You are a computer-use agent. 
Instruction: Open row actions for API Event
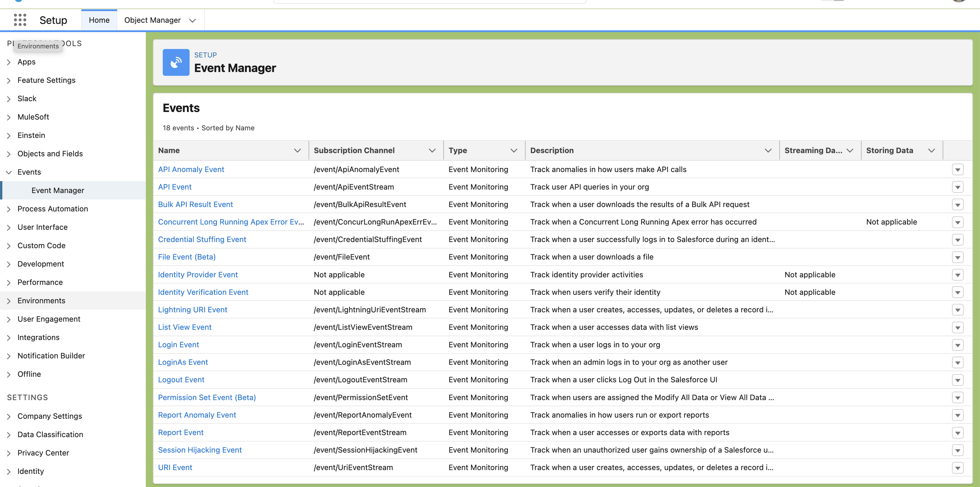coord(957,187)
